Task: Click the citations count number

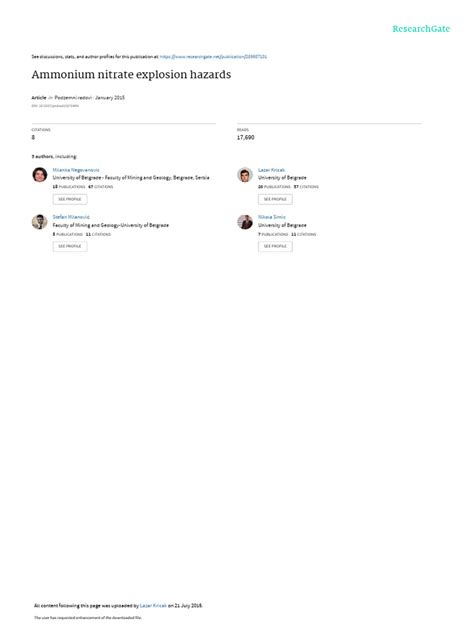Action: [33, 137]
